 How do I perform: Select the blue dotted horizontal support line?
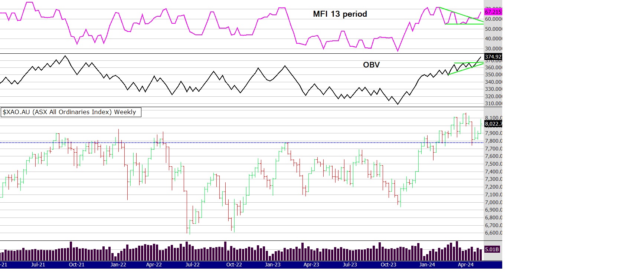point(242,142)
